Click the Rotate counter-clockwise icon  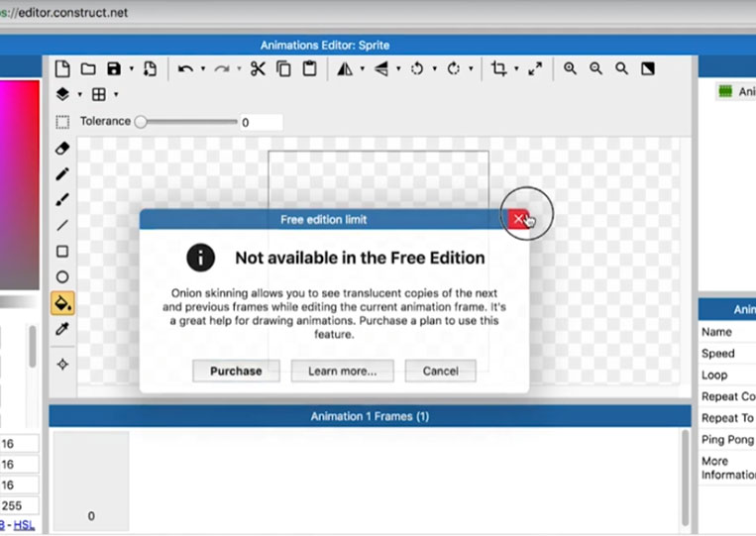(x=417, y=69)
